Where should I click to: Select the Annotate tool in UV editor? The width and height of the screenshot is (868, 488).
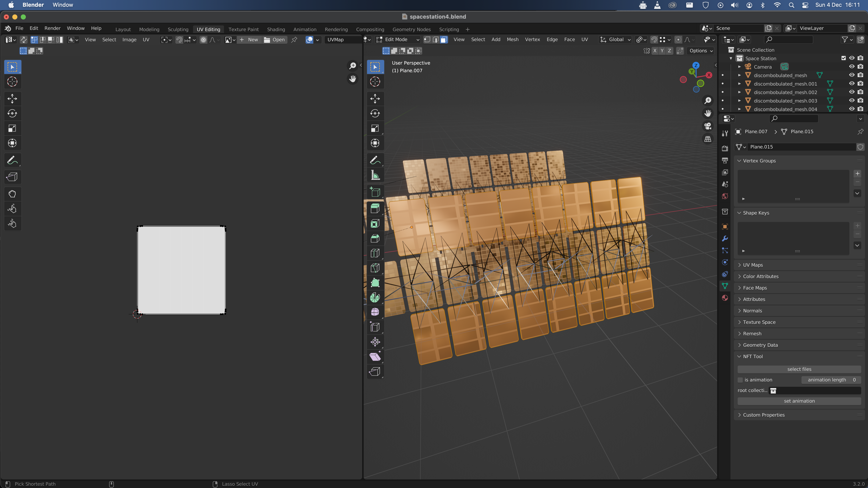click(13, 160)
